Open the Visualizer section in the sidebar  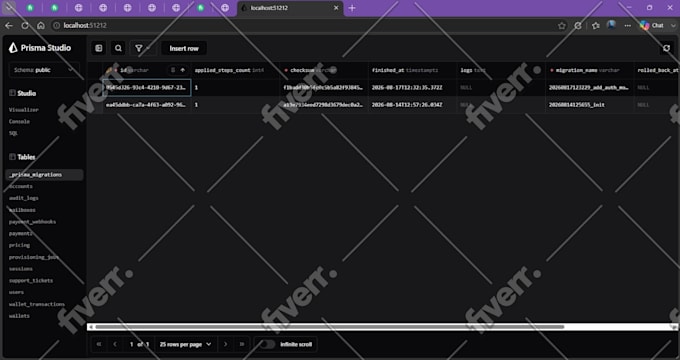[x=24, y=110]
